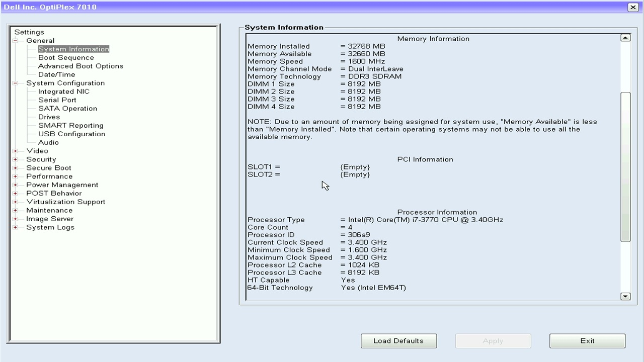Select the Video category label
Image resolution: width=644 pixels, height=362 pixels.
coord(37,151)
